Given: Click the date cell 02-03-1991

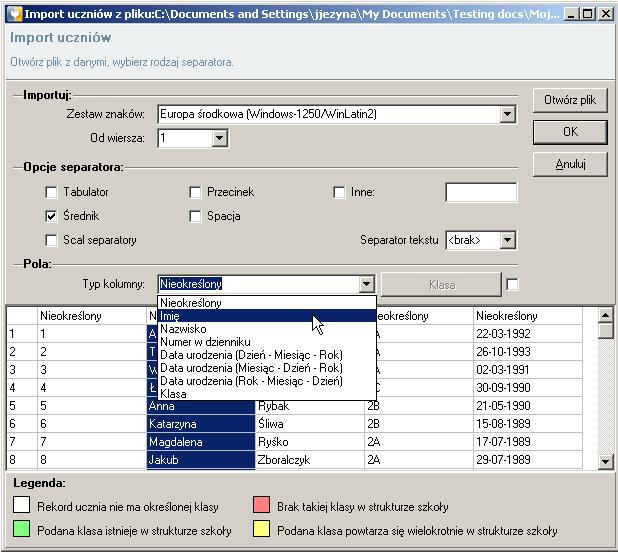Looking at the screenshot, I should click(528, 370).
